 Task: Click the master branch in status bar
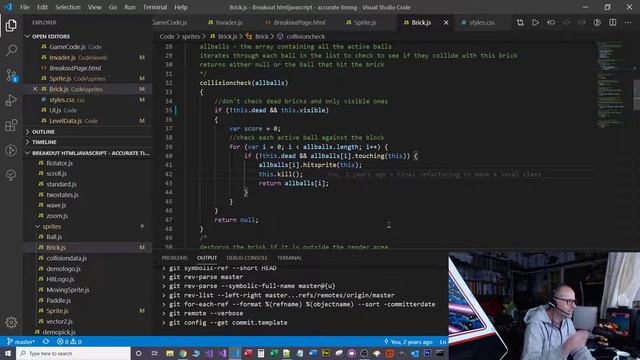21,342
